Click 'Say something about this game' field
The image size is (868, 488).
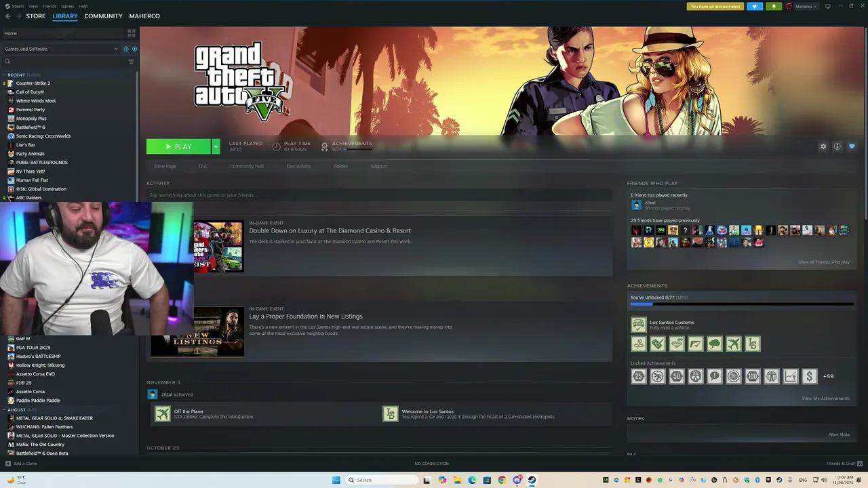point(379,195)
